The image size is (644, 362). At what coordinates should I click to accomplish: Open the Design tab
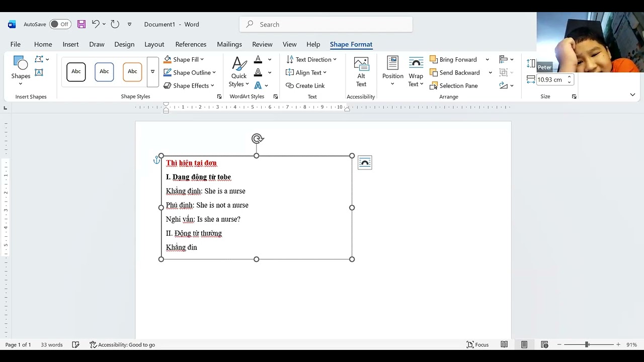[x=124, y=44]
